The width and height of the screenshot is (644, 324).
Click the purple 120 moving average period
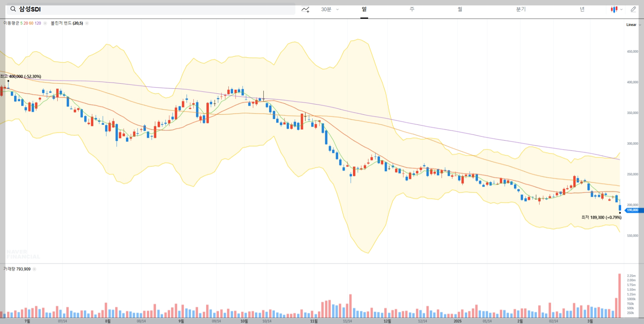(38, 23)
